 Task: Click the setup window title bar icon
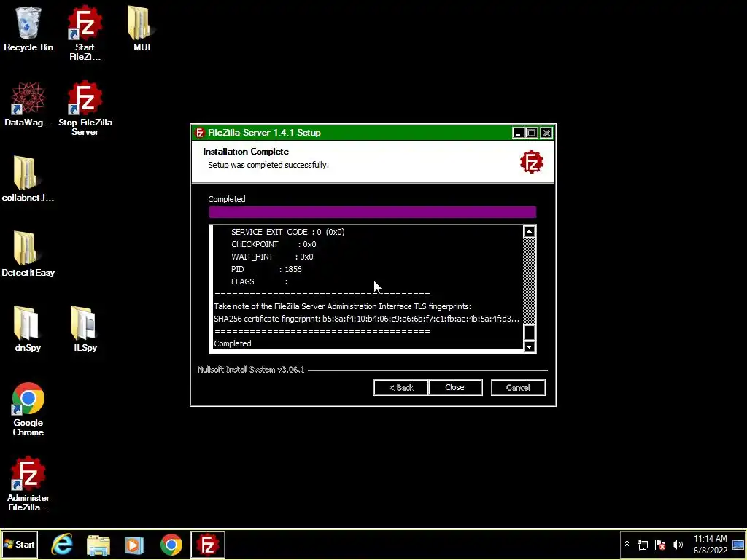coord(200,133)
